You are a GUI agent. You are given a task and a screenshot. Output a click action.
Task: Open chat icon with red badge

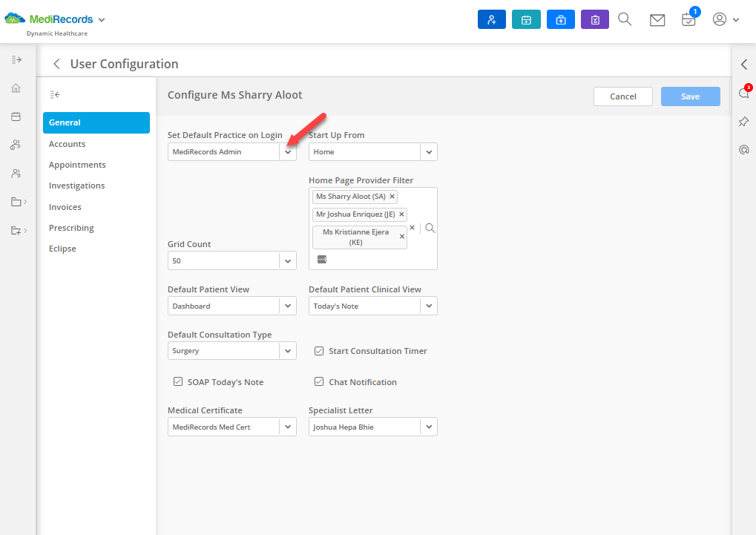(744, 93)
